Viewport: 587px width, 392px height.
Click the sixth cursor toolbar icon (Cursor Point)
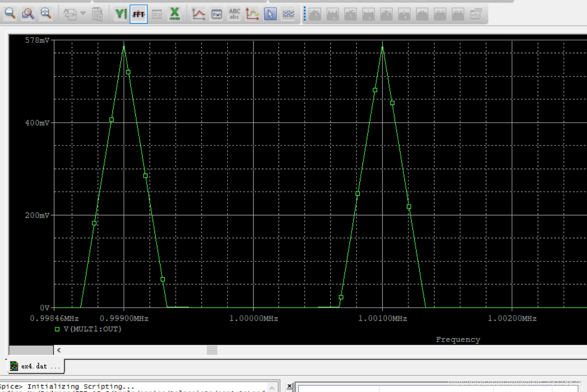404,14
